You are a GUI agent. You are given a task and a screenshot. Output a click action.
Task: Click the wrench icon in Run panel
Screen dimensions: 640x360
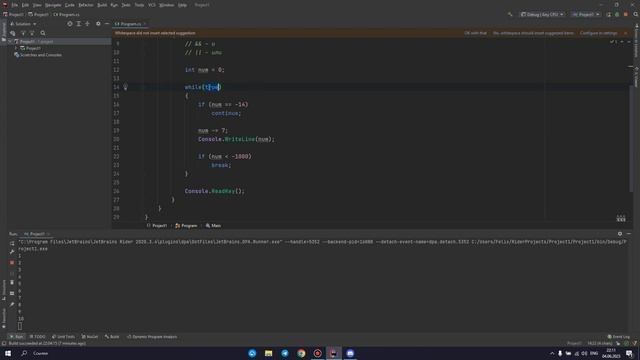click(12, 252)
